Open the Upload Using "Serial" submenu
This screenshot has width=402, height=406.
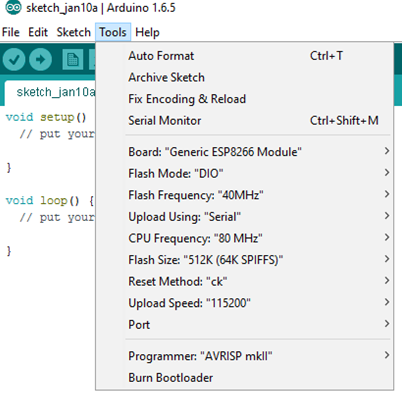244,217
